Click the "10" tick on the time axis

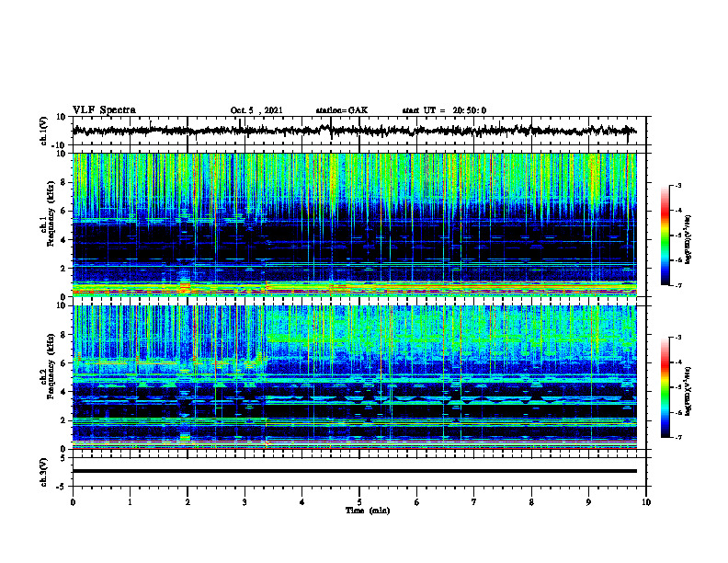click(x=646, y=502)
